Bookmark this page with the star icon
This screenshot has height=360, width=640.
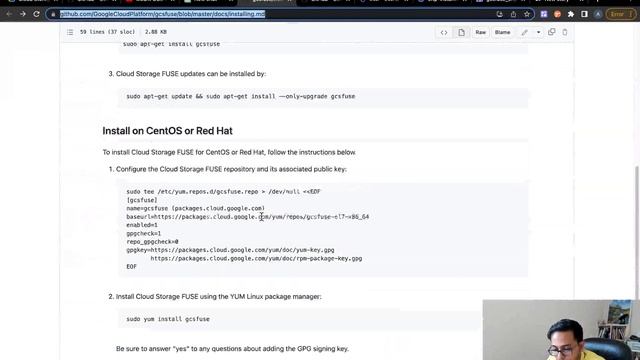pos(527,14)
